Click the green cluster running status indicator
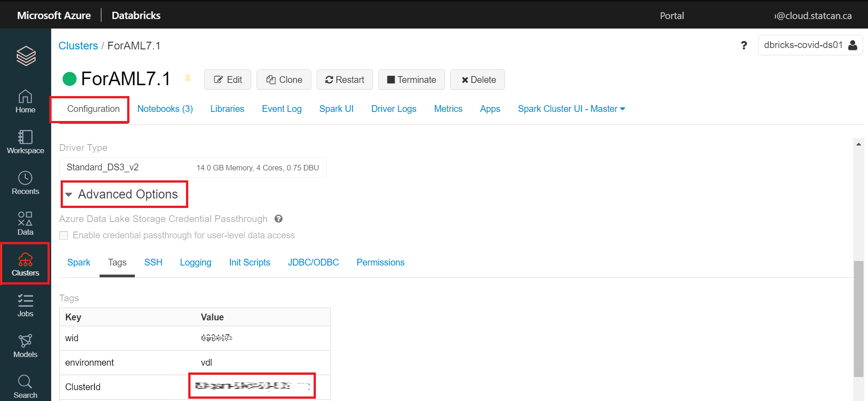Viewport: 868px width, 401px height. 69,79
